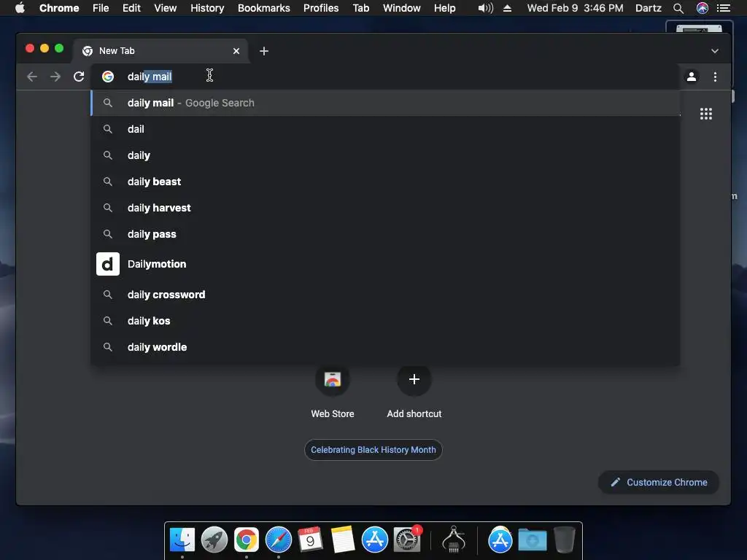
Task: Click the browser back arrow
Action: tap(32, 77)
